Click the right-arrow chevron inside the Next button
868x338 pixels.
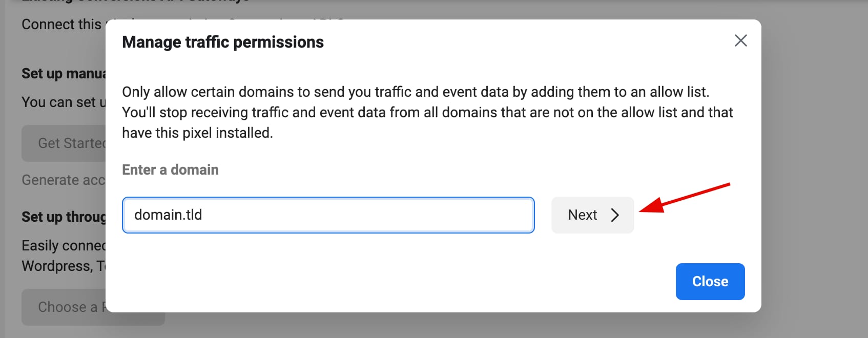615,215
